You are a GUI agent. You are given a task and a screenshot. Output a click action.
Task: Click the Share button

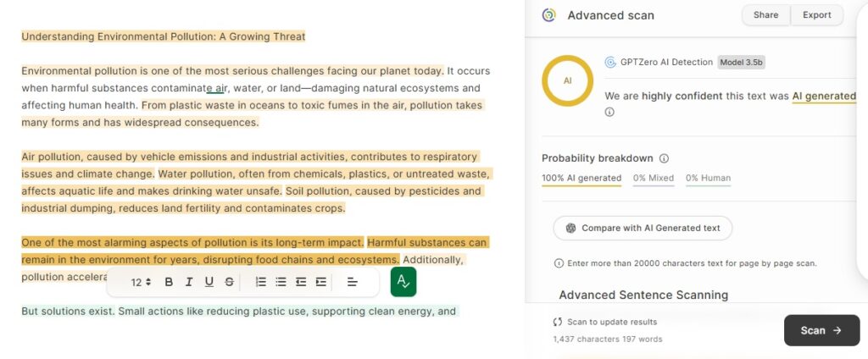point(765,15)
